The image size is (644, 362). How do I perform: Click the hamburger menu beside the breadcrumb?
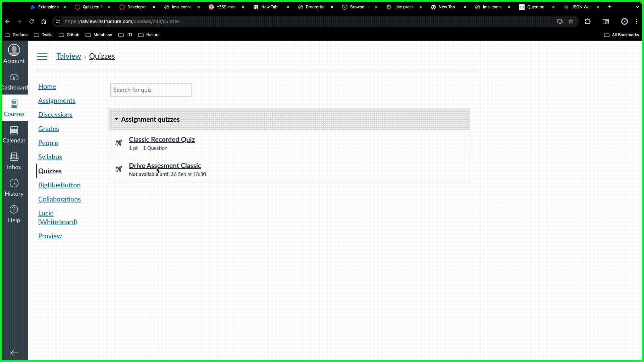point(42,56)
